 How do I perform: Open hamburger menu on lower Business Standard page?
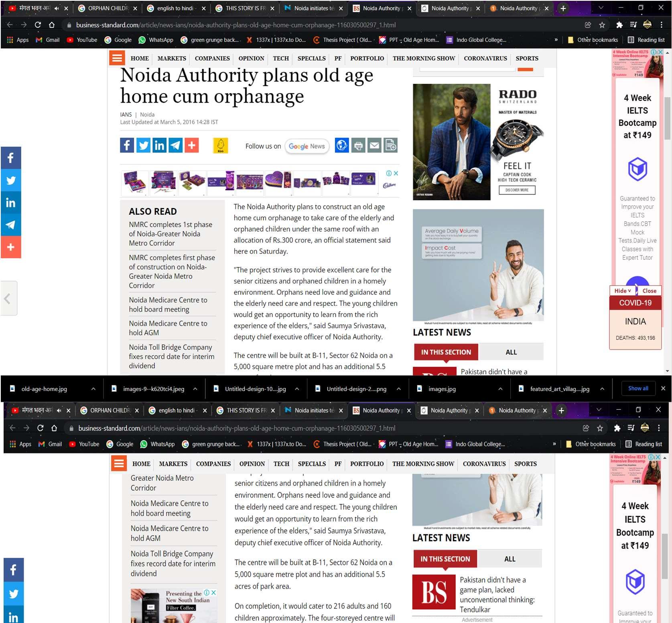(119, 464)
